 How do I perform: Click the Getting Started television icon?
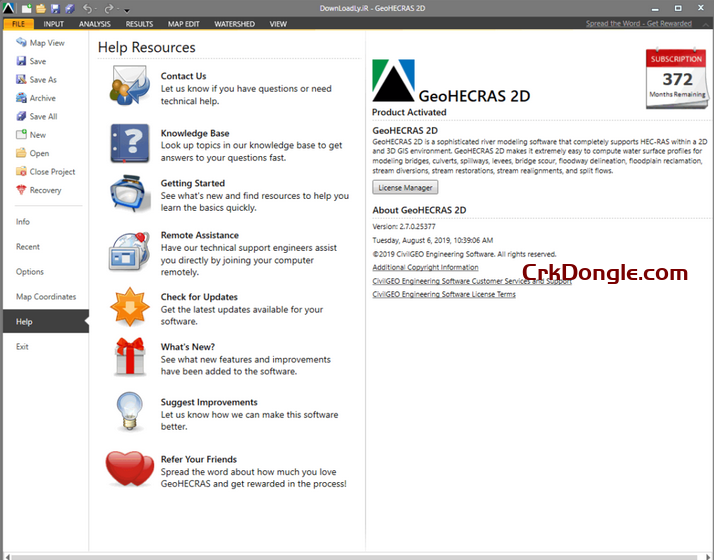pos(130,193)
